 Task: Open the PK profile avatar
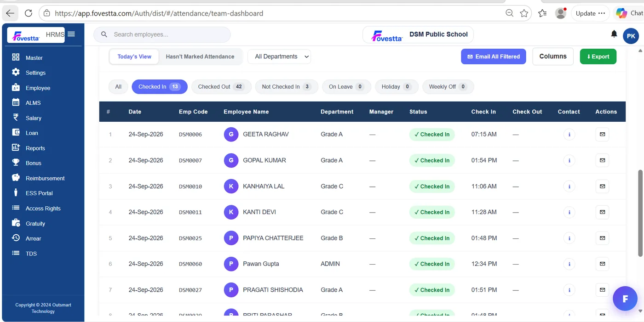[x=631, y=36]
